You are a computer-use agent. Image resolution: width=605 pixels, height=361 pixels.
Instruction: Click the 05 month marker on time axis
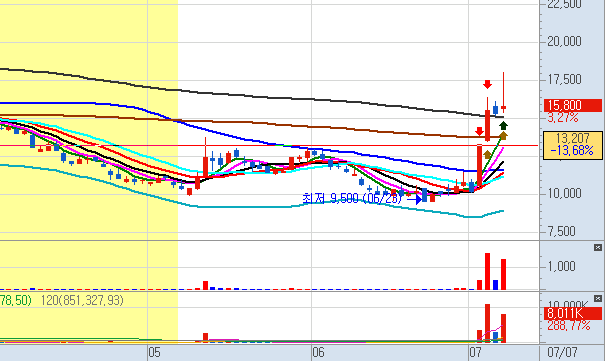point(154,352)
